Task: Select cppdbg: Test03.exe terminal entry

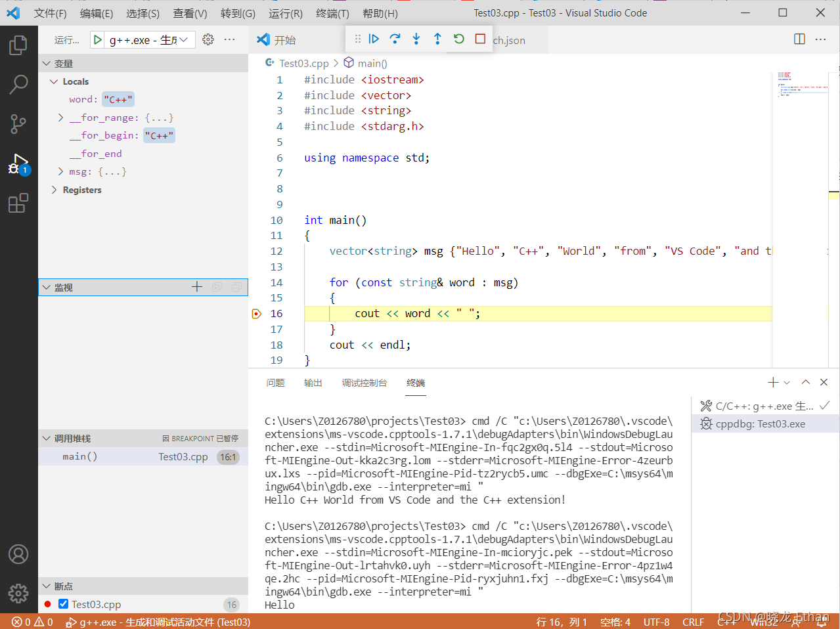Action: (765, 424)
